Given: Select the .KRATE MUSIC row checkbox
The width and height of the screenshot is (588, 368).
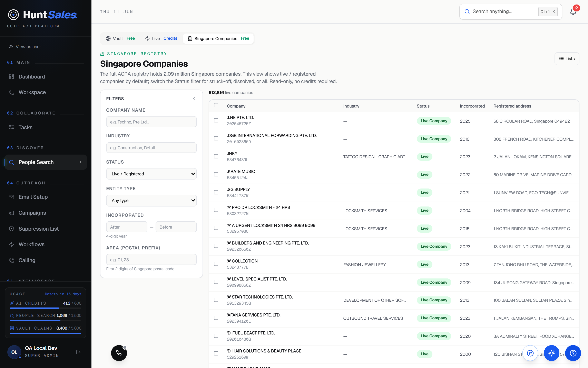Looking at the screenshot, I should [x=216, y=174].
